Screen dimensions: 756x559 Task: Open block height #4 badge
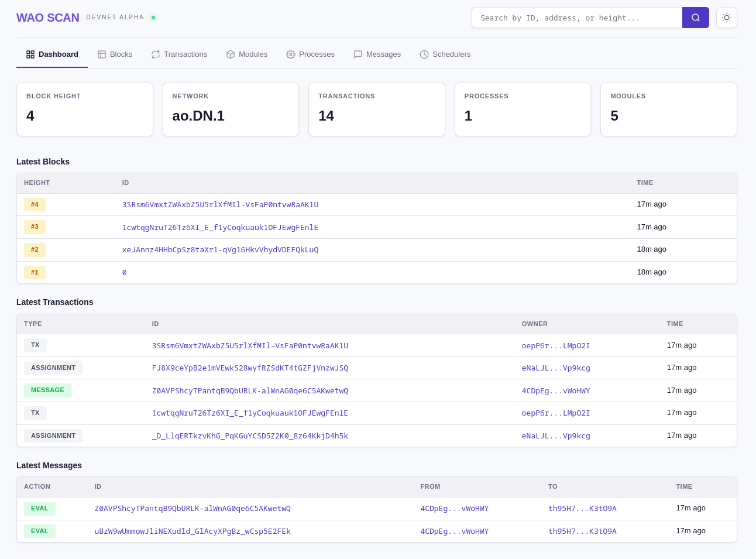click(x=35, y=204)
